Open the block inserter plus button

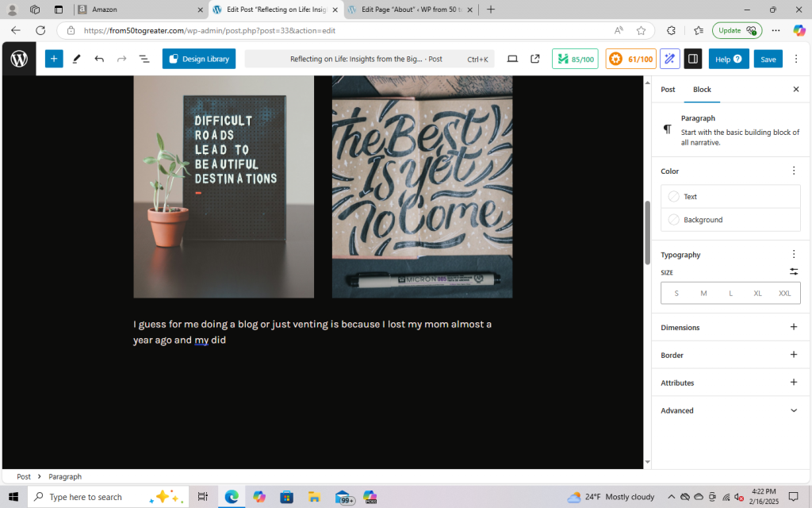click(54, 59)
